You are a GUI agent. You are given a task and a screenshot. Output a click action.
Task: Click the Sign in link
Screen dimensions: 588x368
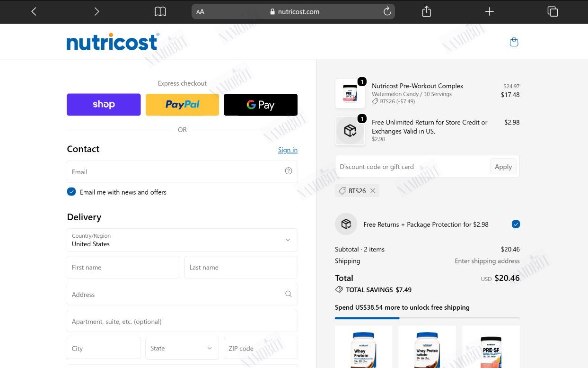pyautogui.click(x=288, y=150)
